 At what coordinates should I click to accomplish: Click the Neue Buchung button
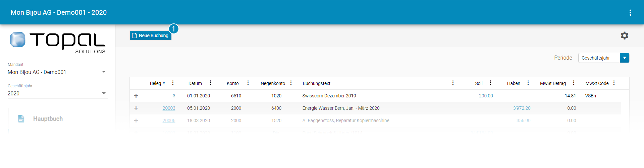[151, 35]
